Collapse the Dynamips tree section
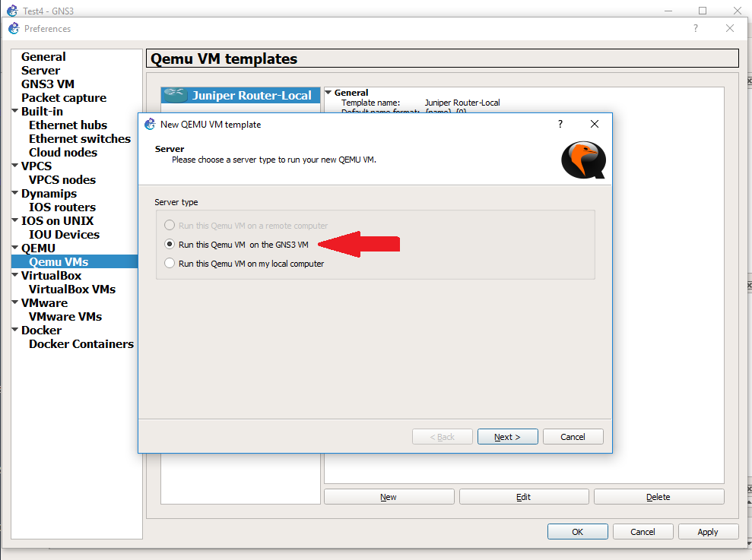This screenshot has width=752, height=560. click(x=15, y=193)
